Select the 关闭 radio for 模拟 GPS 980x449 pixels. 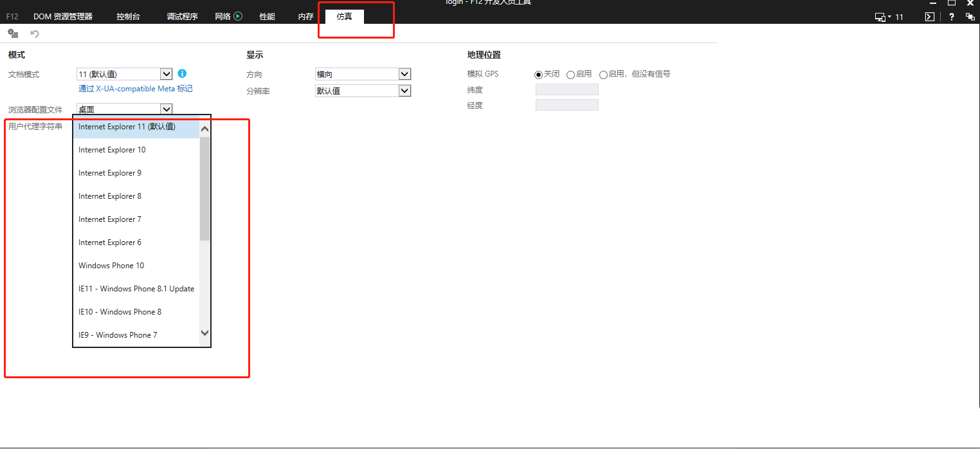click(538, 74)
